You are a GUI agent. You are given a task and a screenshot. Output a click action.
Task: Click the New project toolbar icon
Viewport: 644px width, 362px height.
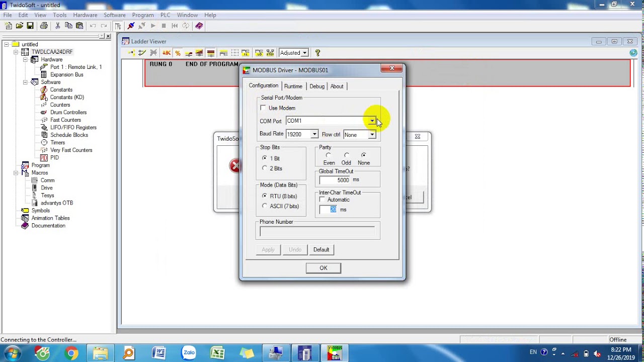click(9, 26)
